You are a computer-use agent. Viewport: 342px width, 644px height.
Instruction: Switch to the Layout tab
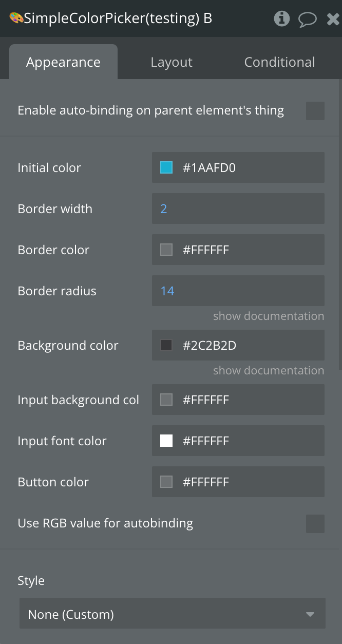click(x=172, y=62)
